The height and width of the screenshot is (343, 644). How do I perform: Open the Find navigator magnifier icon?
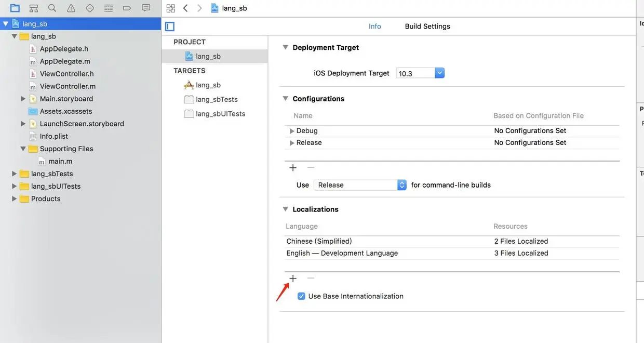[x=52, y=8]
